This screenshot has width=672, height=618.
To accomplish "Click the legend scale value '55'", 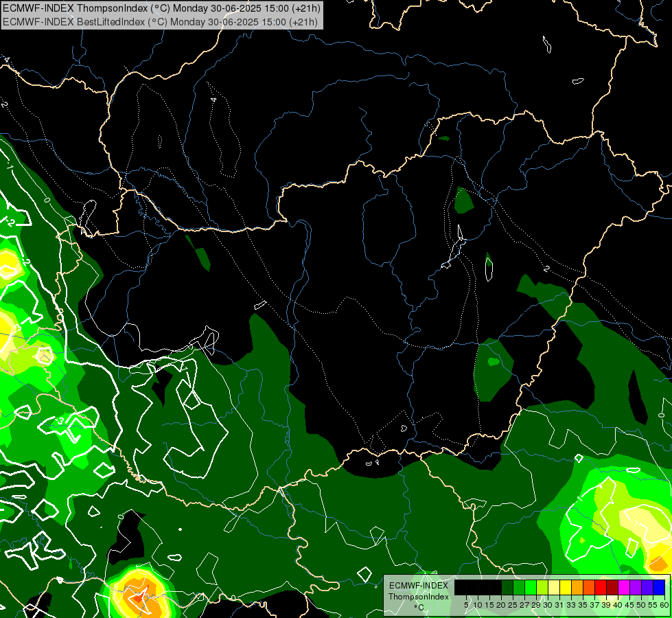I will pos(653,605).
